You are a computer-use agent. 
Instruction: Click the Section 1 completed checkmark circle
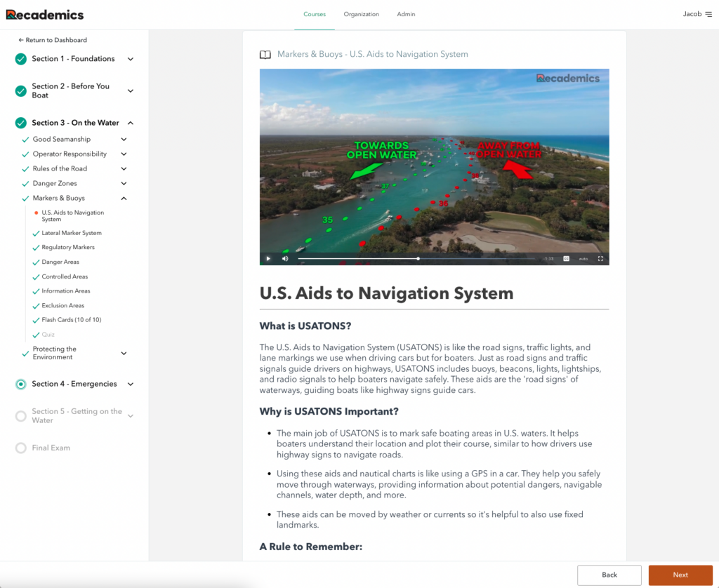(x=21, y=59)
